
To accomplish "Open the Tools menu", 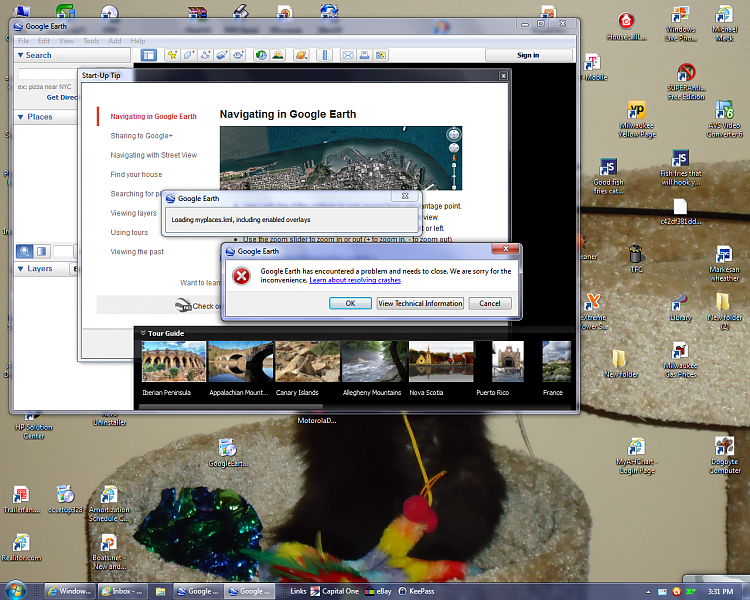I will point(91,41).
